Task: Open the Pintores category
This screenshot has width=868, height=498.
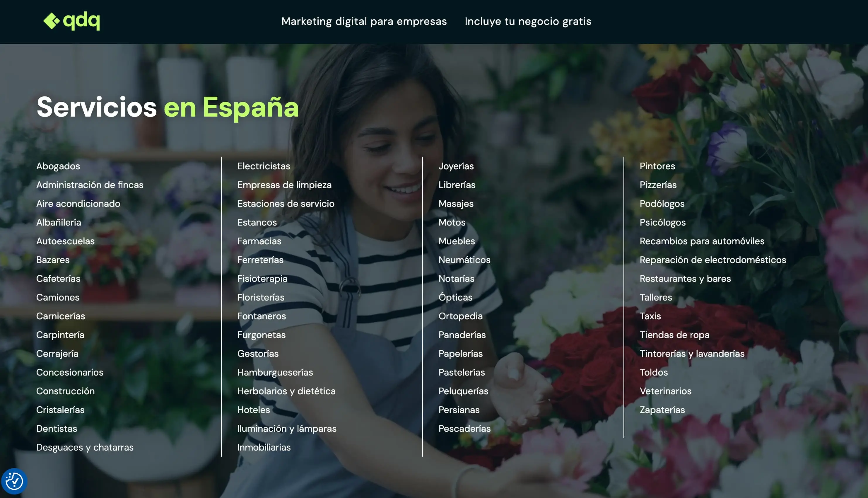Action: [657, 166]
